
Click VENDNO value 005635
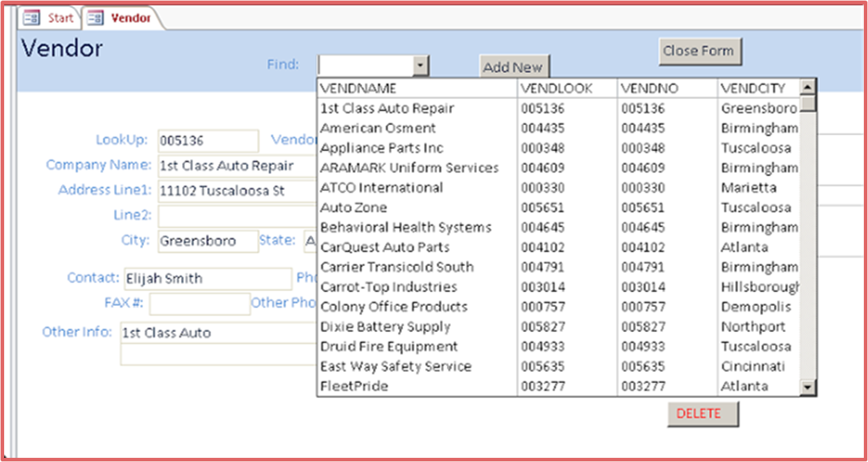pyautogui.click(x=643, y=366)
